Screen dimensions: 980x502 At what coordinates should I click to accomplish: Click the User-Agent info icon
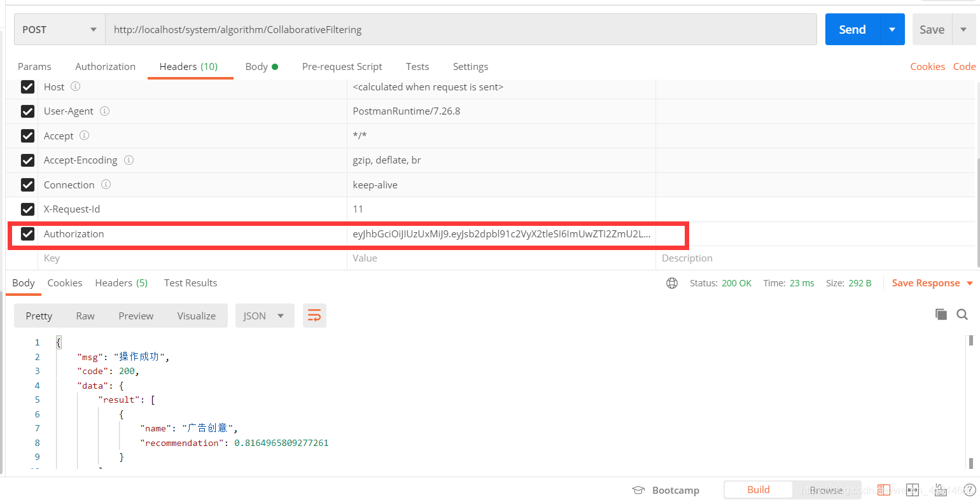coord(104,111)
